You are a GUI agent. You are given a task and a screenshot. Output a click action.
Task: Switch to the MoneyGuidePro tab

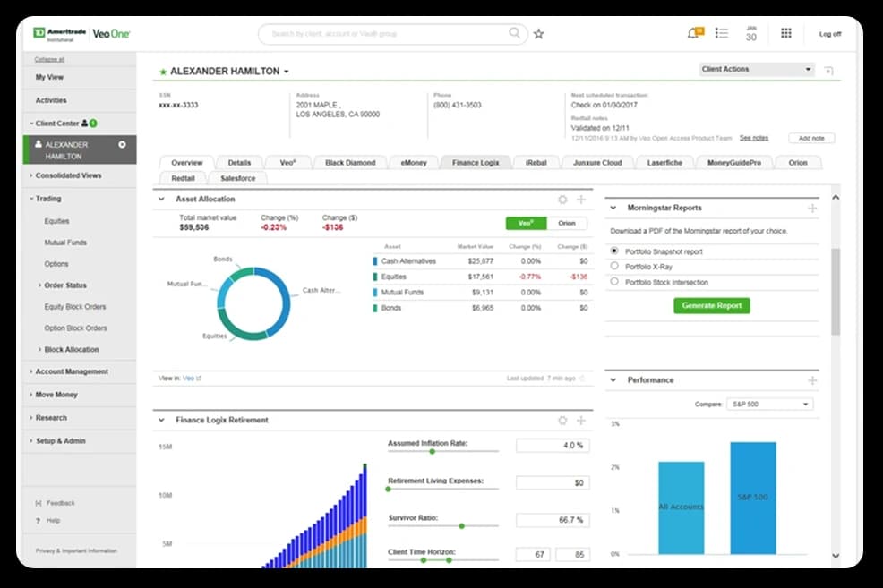pyautogui.click(x=733, y=163)
